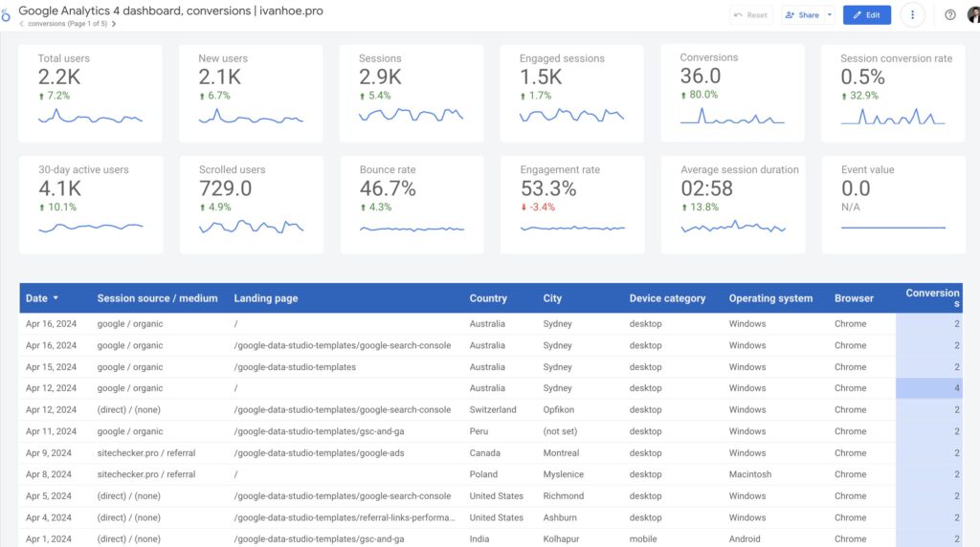980x547 pixels.
Task: Open the help question mark icon
Action: tap(950, 15)
